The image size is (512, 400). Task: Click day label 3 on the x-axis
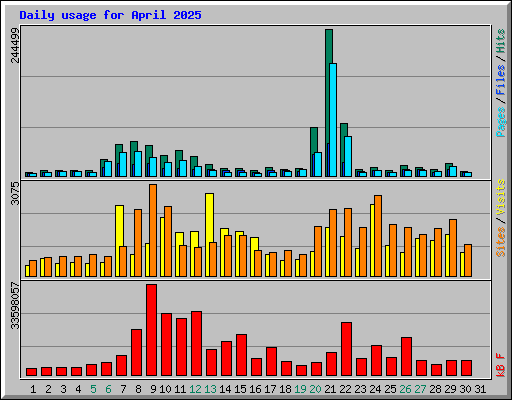click(x=63, y=389)
